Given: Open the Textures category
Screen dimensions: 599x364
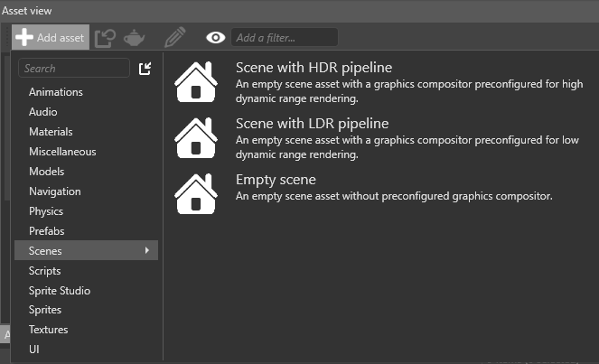Looking at the screenshot, I should click(49, 330).
